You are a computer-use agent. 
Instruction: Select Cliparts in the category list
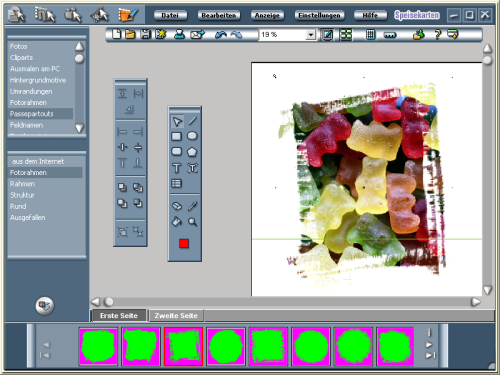(21, 58)
